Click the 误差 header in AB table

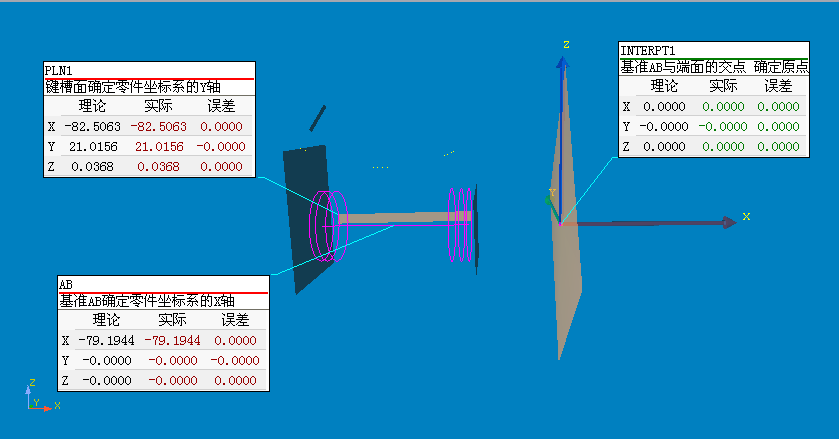click(x=235, y=320)
